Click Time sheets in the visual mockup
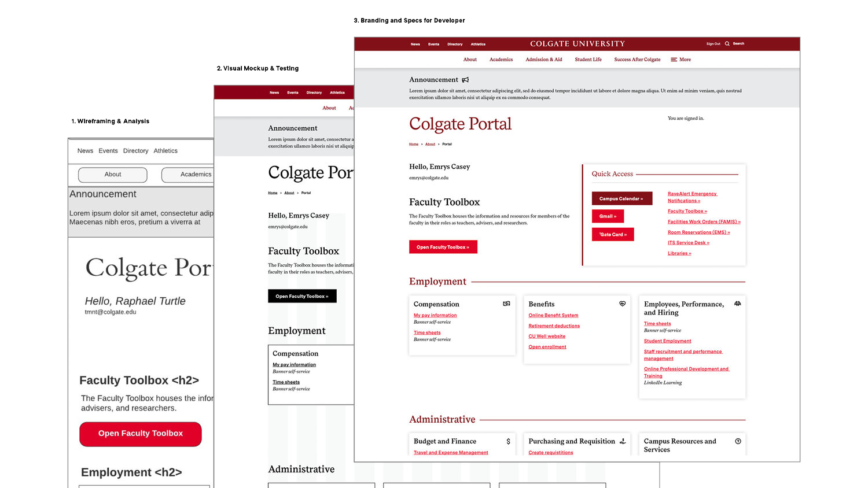The width and height of the screenshot is (868, 488). tap(286, 382)
